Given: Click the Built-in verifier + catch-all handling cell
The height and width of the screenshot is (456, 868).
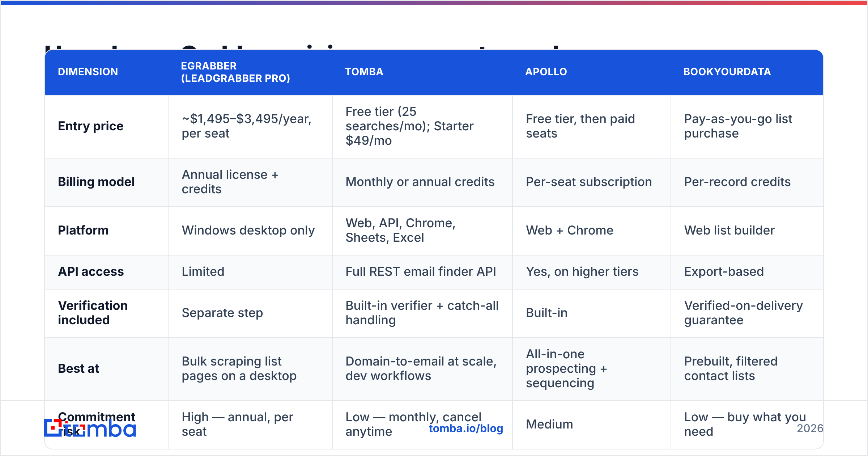Looking at the screenshot, I should (x=422, y=313).
